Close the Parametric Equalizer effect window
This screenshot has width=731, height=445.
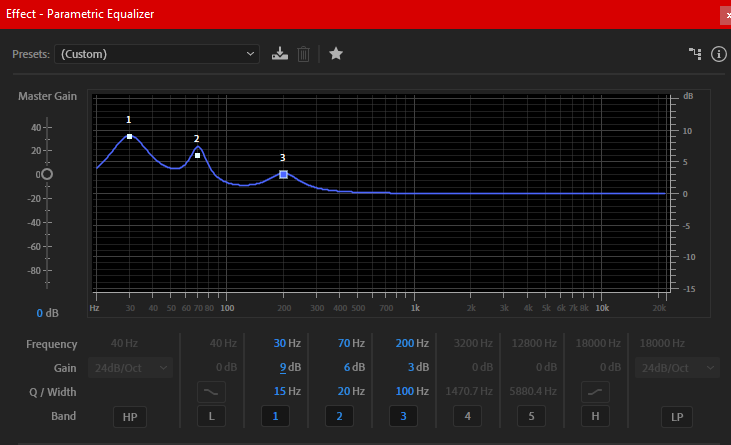(725, 15)
